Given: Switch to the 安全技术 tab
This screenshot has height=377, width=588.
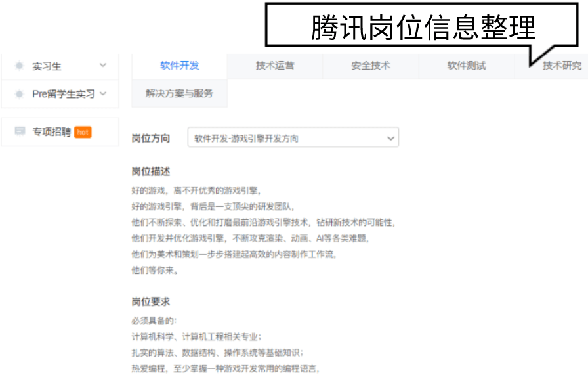Looking at the screenshot, I should [371, 66].
